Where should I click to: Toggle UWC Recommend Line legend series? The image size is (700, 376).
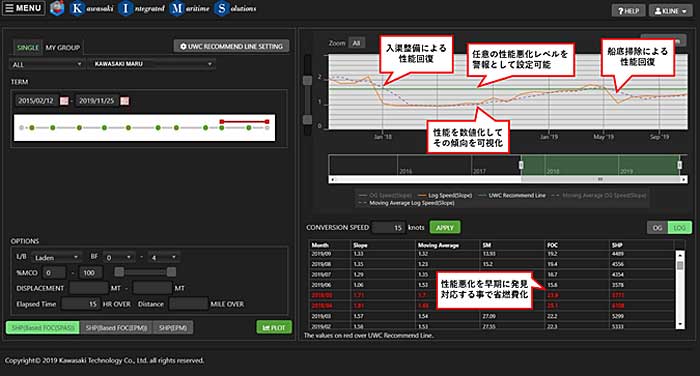[512, 195]
